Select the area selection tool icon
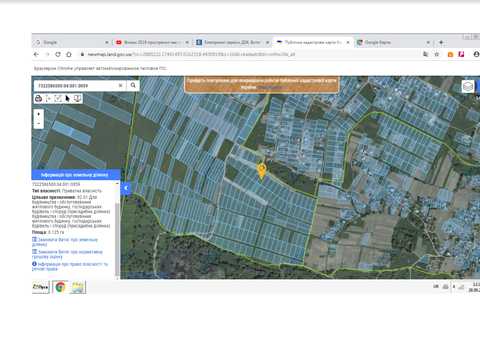The image size is (480, 360). click(x=58, y=99)
